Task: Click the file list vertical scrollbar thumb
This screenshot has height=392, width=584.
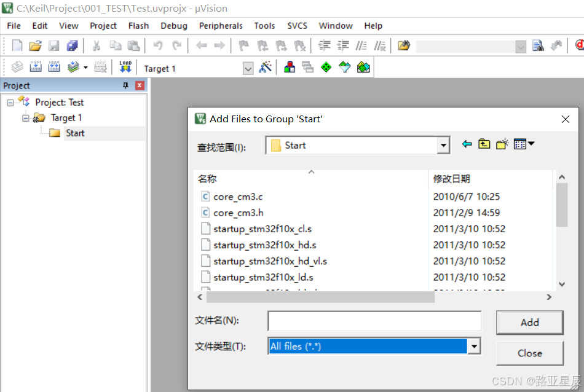Action: pyautogui.click(x=562, y=205)
